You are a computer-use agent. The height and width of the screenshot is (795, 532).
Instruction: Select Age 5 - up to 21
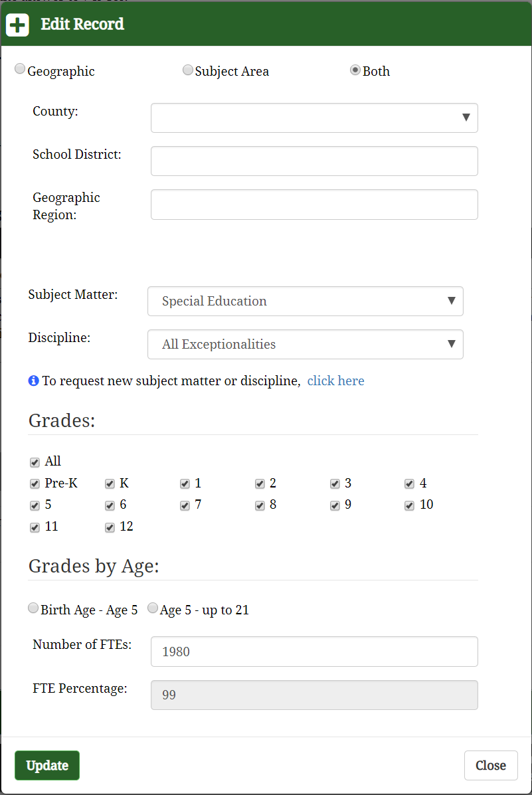pos(153,608)
